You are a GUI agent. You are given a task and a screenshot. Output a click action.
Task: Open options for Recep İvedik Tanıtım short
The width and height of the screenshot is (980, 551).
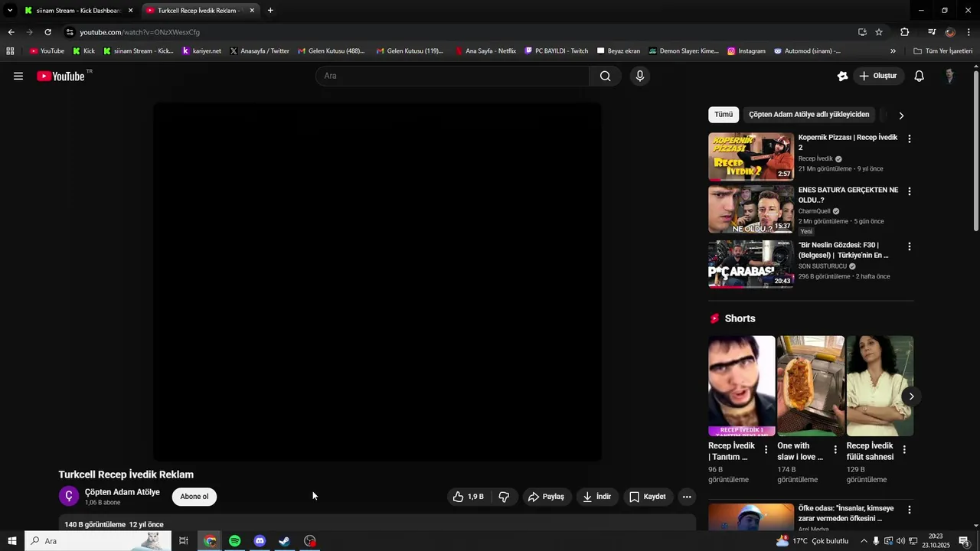[766, 449]
